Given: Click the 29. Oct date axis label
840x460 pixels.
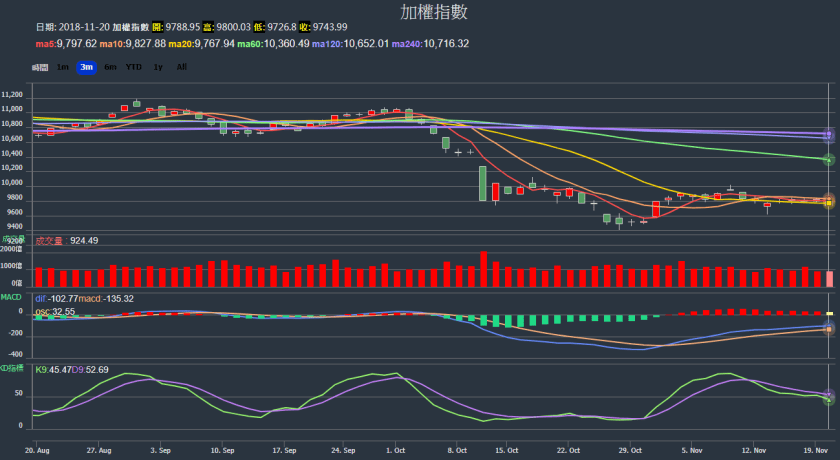Looking at the screenshot, I should point(629,451).
